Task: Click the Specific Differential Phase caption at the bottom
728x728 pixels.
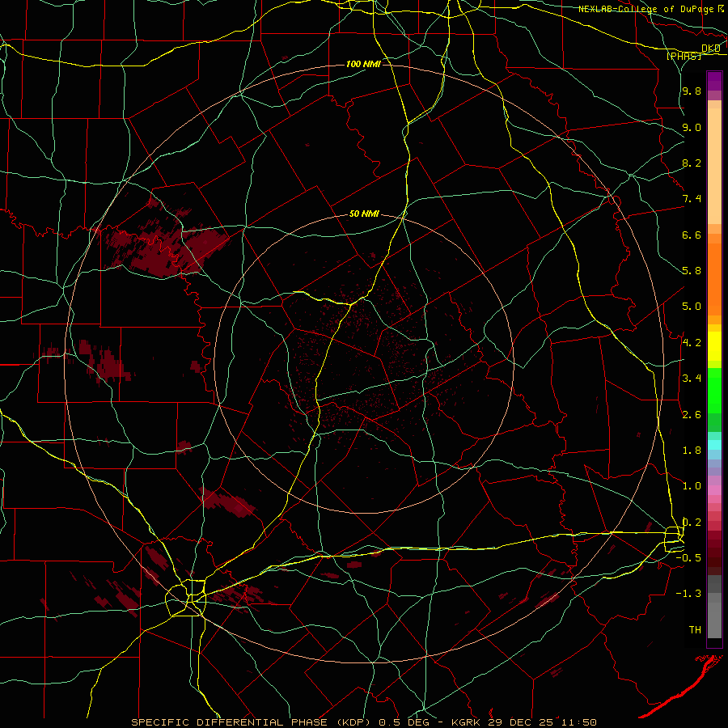Action: coord(363,722)
